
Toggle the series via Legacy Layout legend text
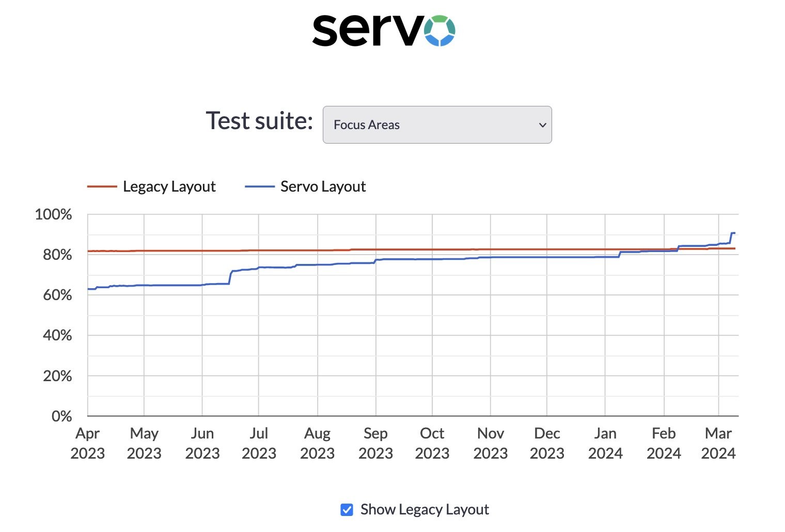pyautogui.click(x=169, y=186)
